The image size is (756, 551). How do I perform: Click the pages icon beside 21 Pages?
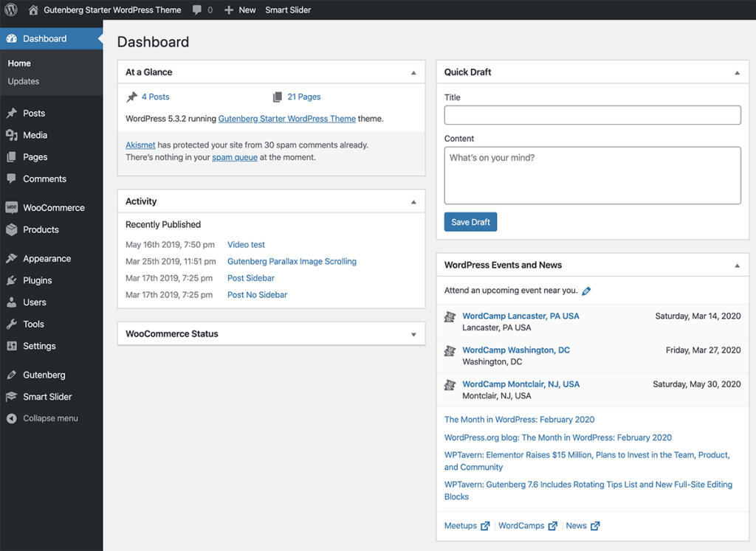coord(278,97)
